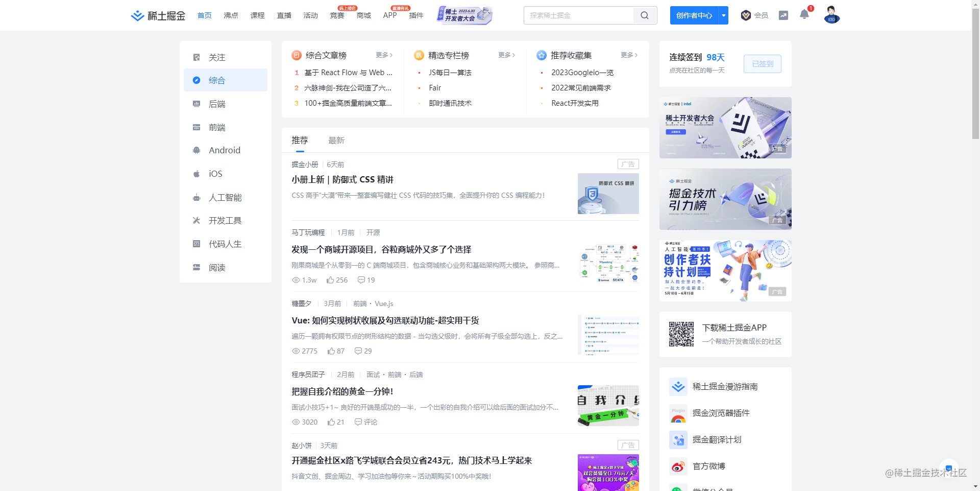Click the QR code for the APP
The height and width of the screenshot is (491, 980).
[681, 334]
